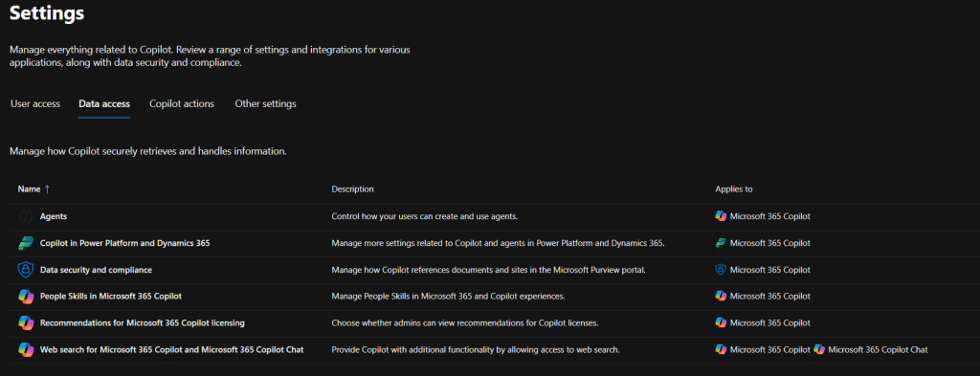Viewport: 980px width, 376px height.
Task: Click the Copilot icon beside Web search setting
Action: point(26,350)
